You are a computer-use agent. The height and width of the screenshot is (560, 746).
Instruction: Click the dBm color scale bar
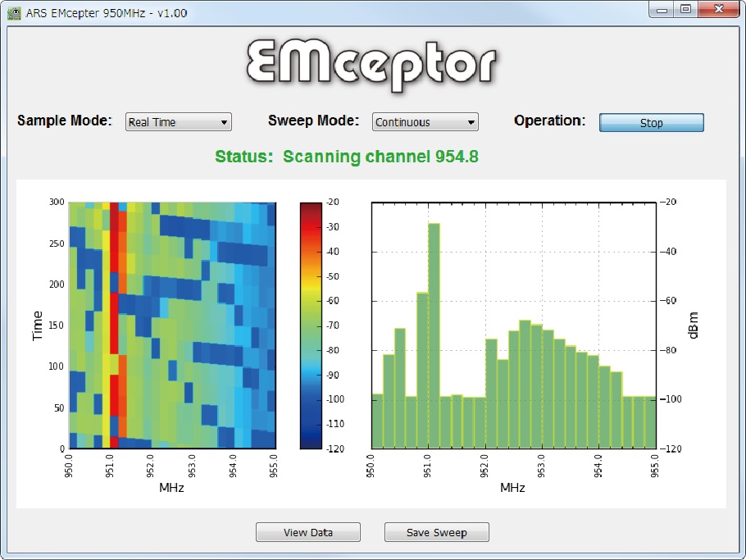click(311, 326)
